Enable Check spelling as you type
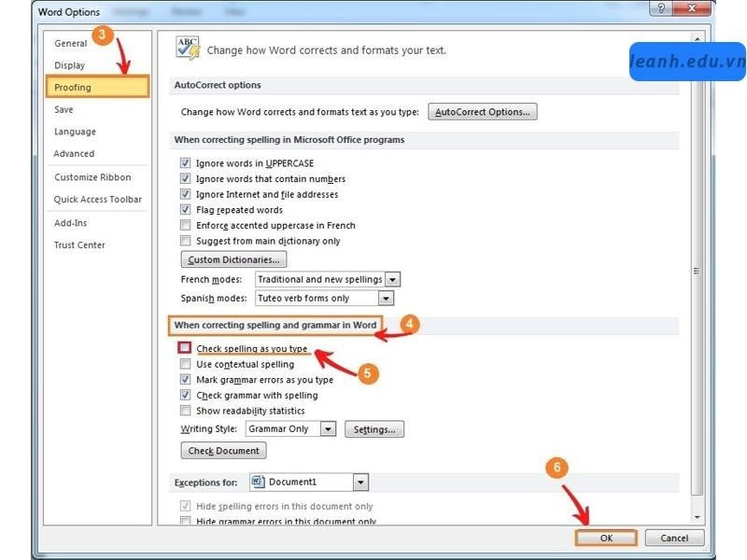Screen dimensions: 747x560 point(185,347)
